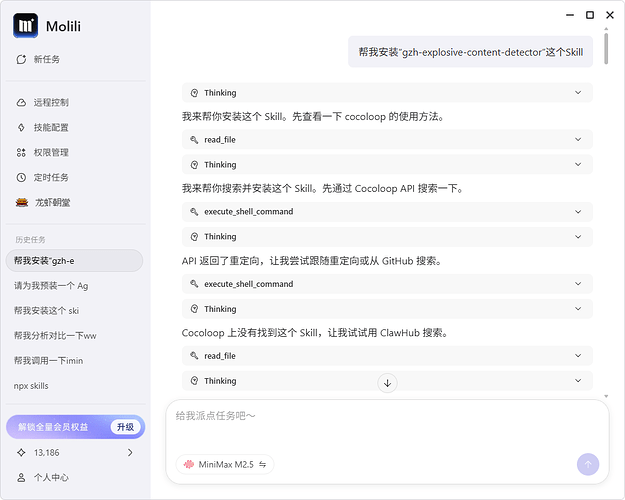Click the MiniMax logo icon
625x500 pixels.
[189, 465]
